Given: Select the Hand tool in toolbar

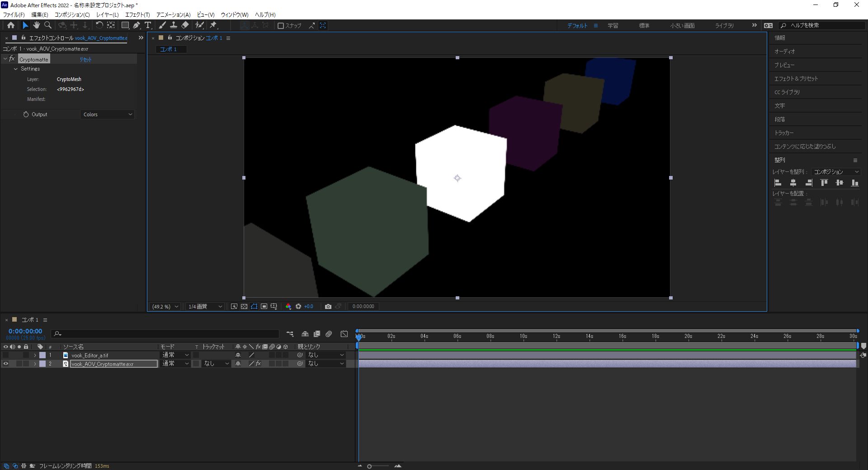Looking at the screenshot, I should pos(37,25).
